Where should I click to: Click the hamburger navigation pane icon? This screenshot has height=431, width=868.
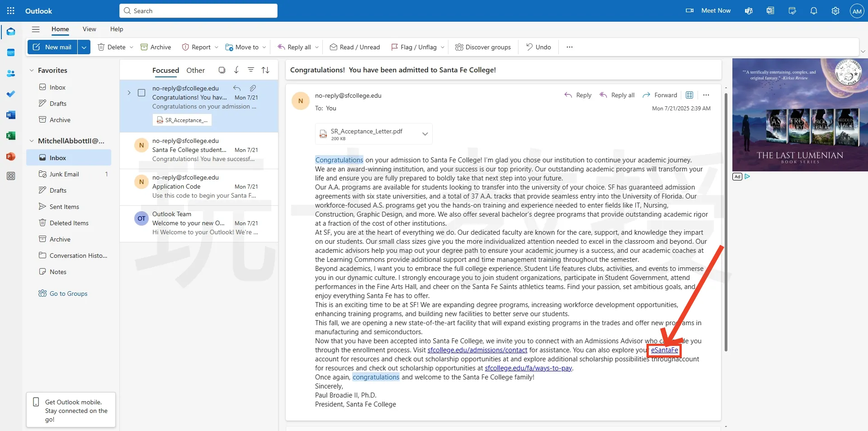click(x=36, y=29)
